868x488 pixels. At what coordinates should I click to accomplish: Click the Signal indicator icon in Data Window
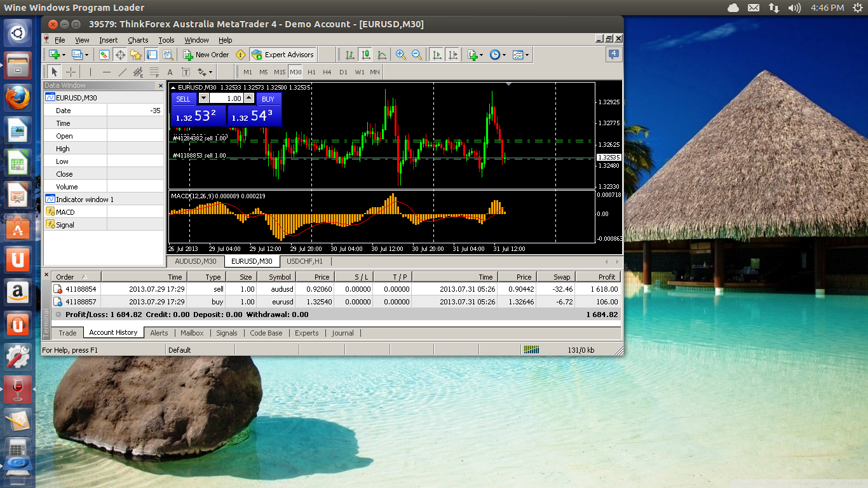pyautogui.click(x=50, y=225)
